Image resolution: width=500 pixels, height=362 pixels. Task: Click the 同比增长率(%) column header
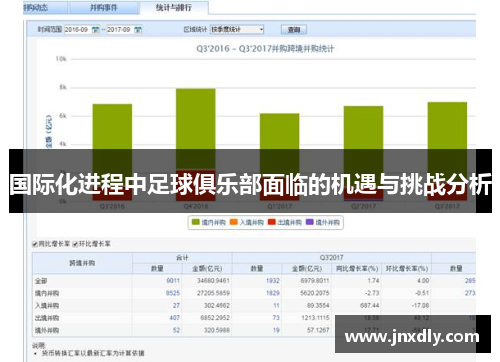357,268
